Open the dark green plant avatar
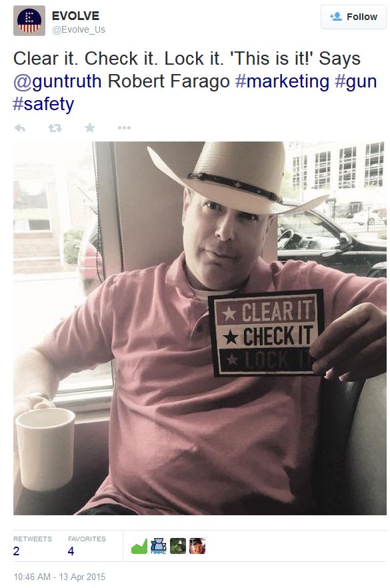390x588 pixels. coord(178,546)
